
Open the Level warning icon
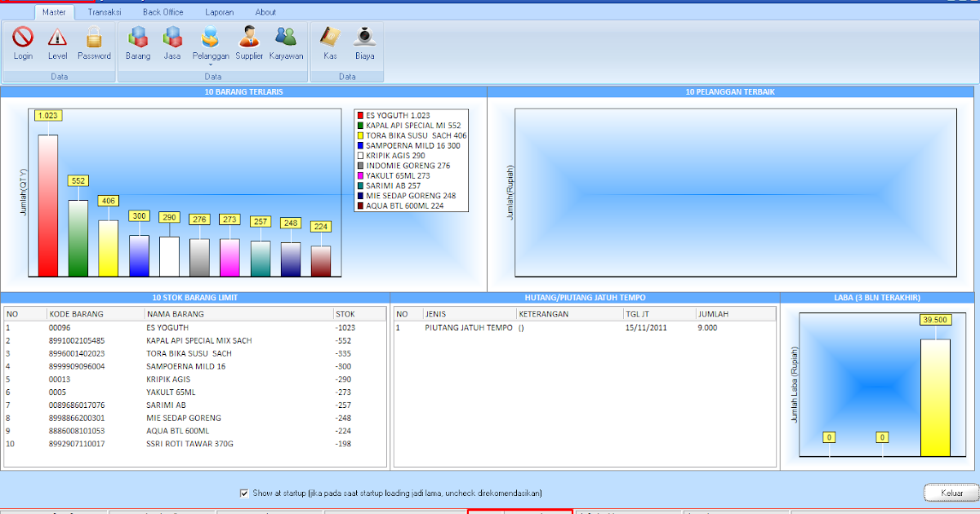(57, 43)
